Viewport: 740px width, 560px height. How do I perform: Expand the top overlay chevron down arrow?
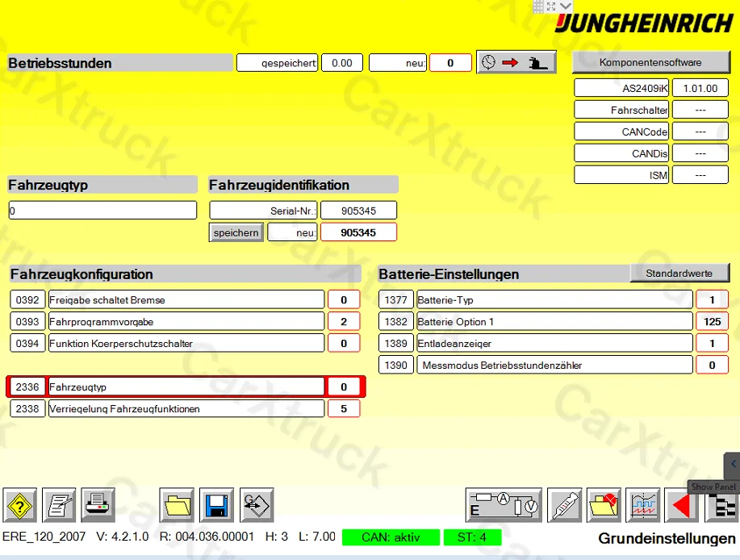(x=566, y=6)
